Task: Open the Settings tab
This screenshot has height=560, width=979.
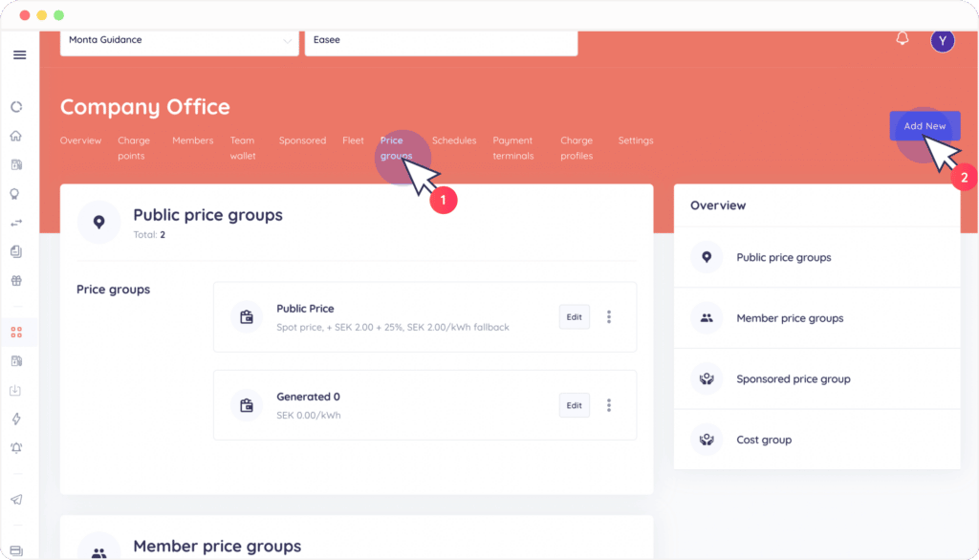Action: pyautogui.click(x=636, y=140)
